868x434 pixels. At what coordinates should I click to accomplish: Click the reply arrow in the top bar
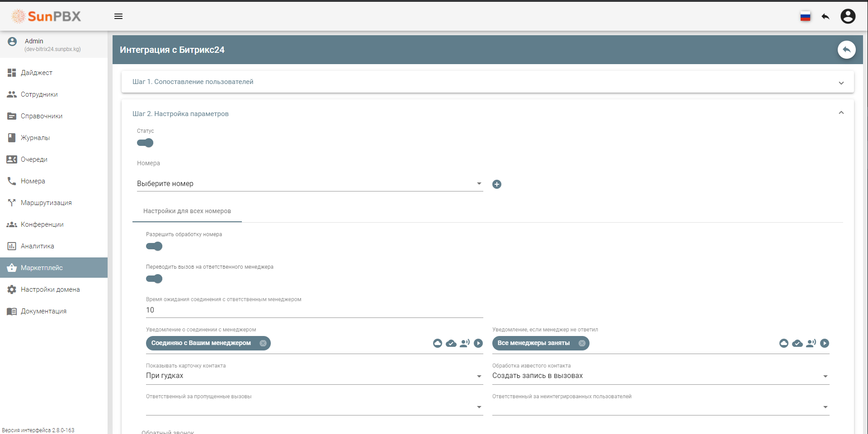click(x=826, y=17)
